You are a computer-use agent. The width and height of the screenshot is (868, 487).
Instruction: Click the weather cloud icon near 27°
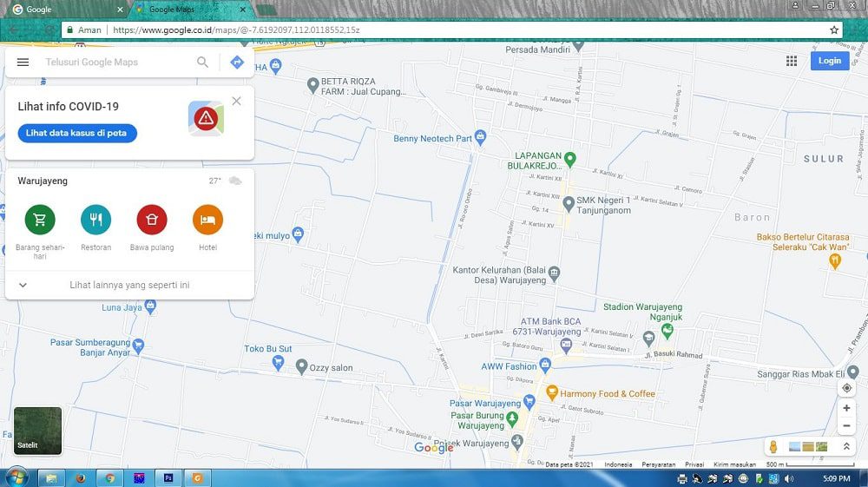[235, 181]
